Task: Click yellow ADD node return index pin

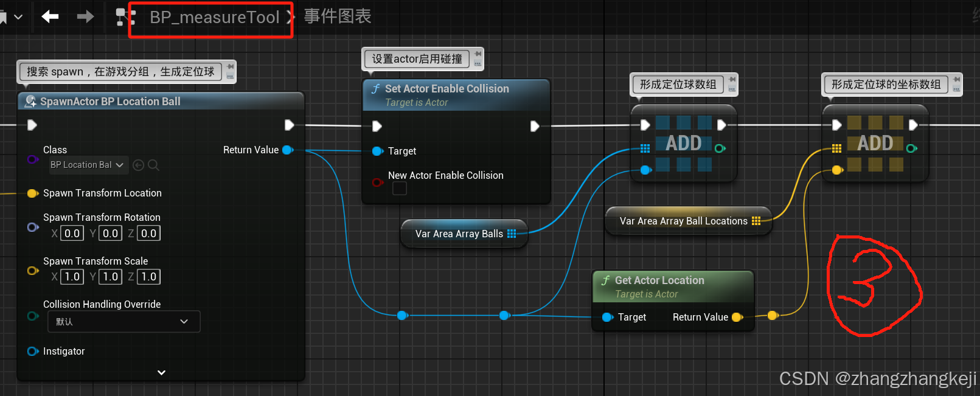Action: (912, 148)
